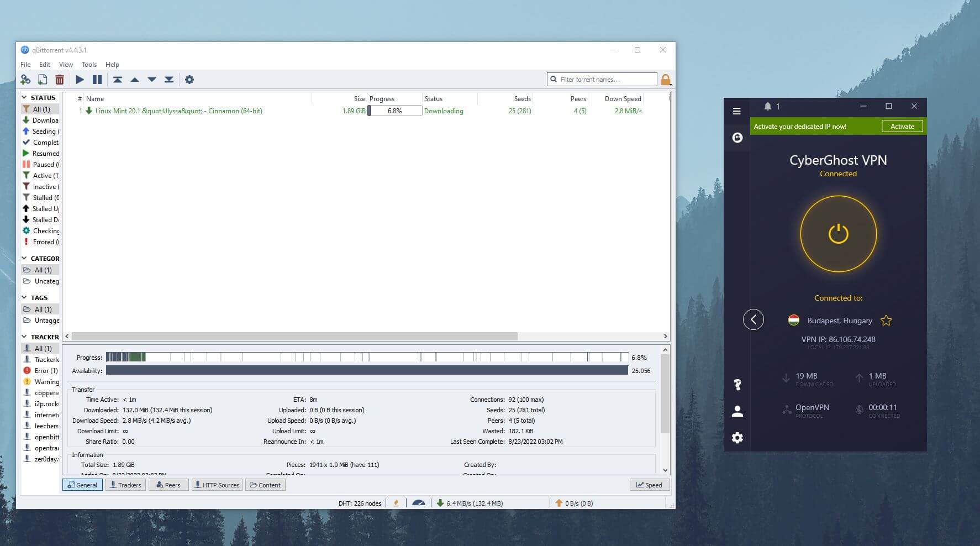Screen dimensions: 980x546
Task: Click the Add torrent file toolbar icon
Action: coord(43,80)
